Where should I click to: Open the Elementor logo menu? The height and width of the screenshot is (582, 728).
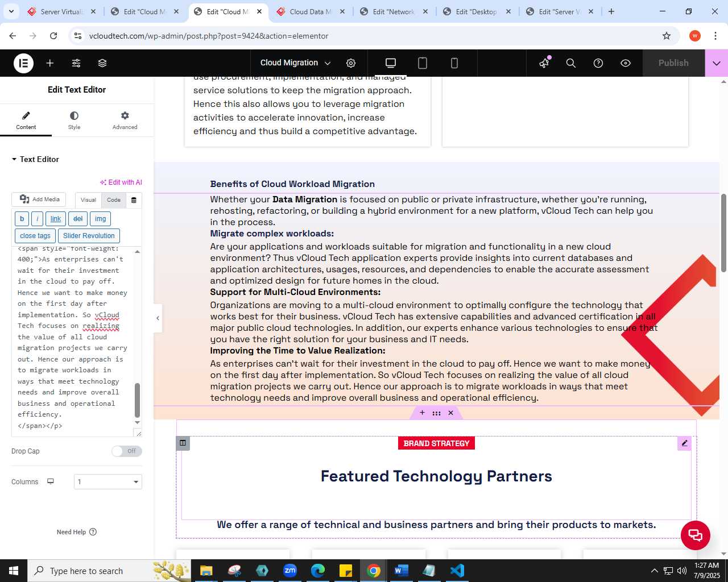tap(23, 63)
